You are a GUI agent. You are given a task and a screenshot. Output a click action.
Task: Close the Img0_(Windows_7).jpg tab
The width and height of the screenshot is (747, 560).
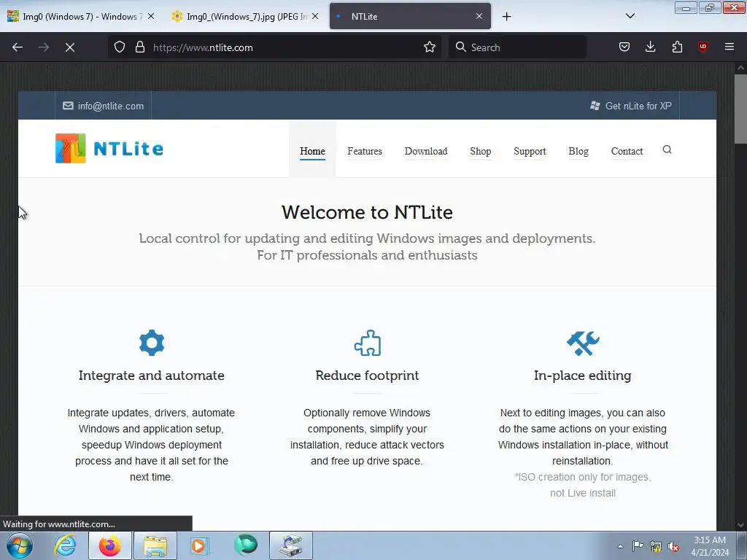315,16
